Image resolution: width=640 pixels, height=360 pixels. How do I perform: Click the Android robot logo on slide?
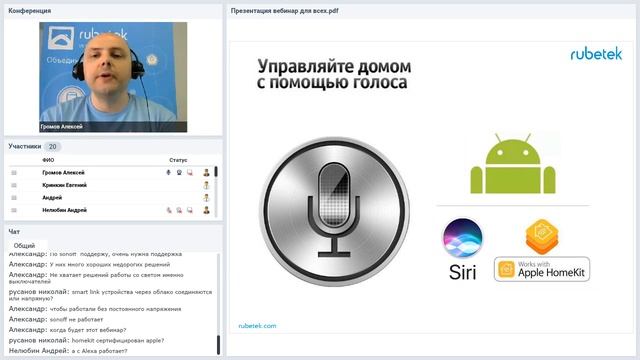[513, 164]
